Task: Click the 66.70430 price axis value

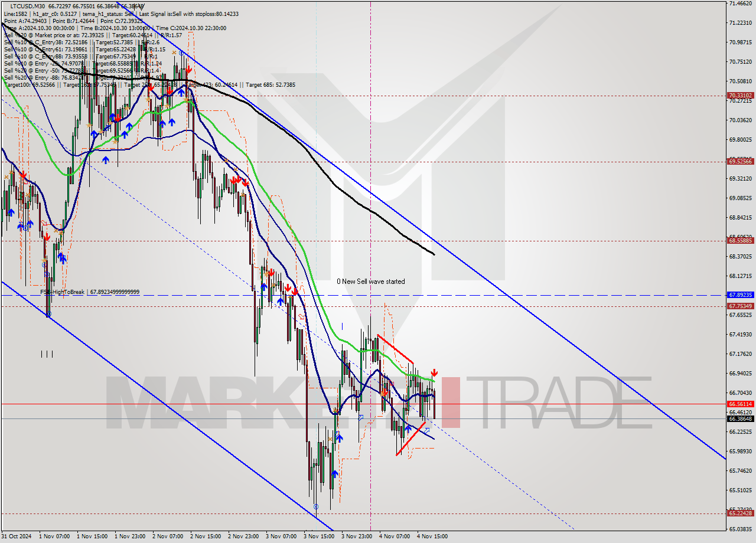Action: click(x=741, y=393)
